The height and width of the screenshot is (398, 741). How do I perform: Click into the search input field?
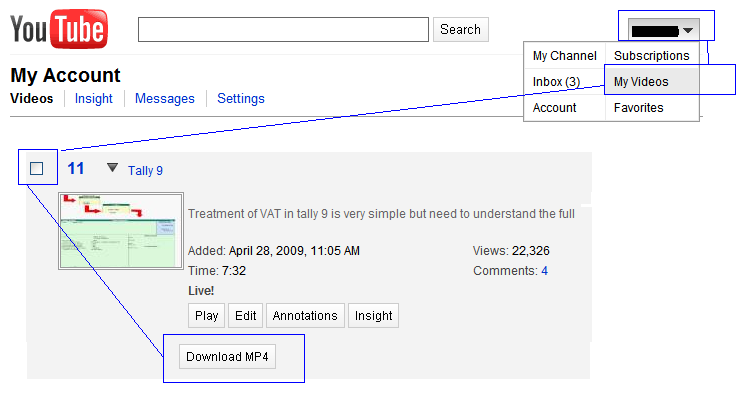point(283,29)
